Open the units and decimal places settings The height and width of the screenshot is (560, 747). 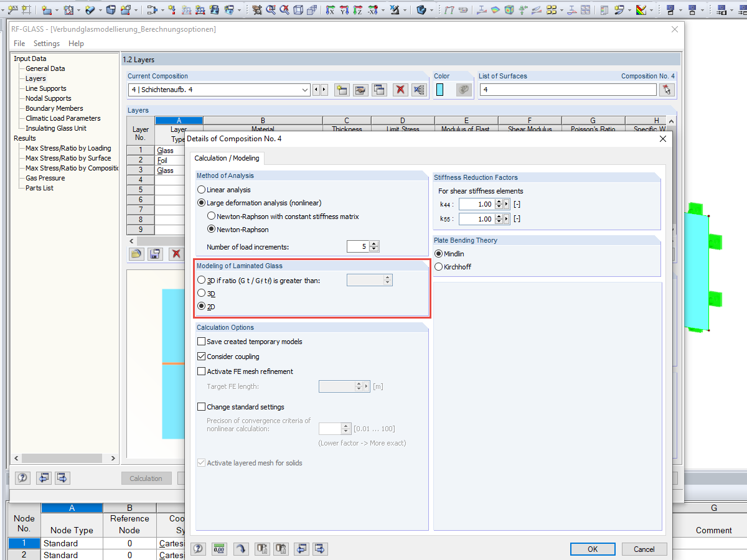(x=219, y=549)
